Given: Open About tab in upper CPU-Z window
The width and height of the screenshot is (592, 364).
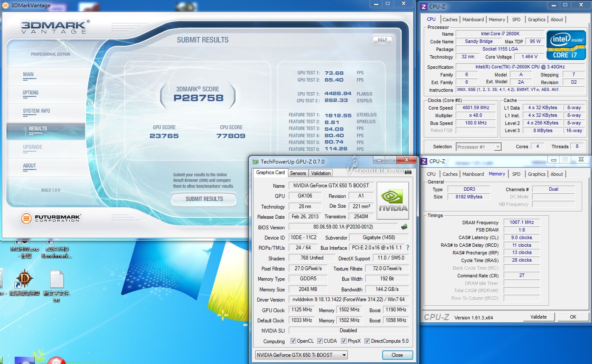Looking at the screenshot, I should [x=557, y=20].
